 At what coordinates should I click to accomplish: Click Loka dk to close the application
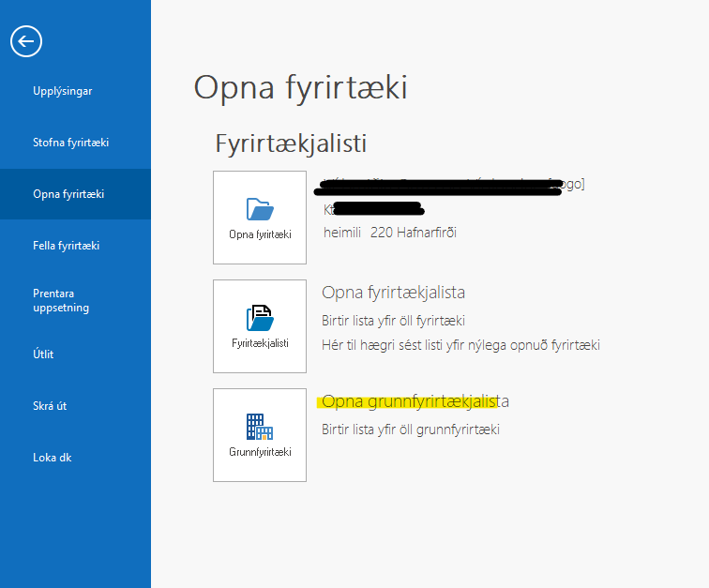[x=53, y=458]
